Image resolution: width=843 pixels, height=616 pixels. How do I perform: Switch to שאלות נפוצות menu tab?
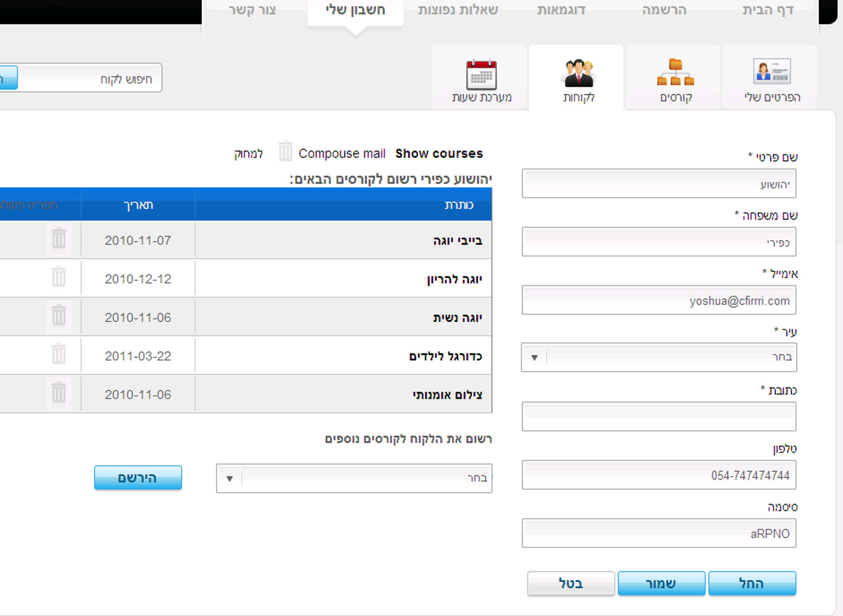pyautogui.click(x=457, y=10)
